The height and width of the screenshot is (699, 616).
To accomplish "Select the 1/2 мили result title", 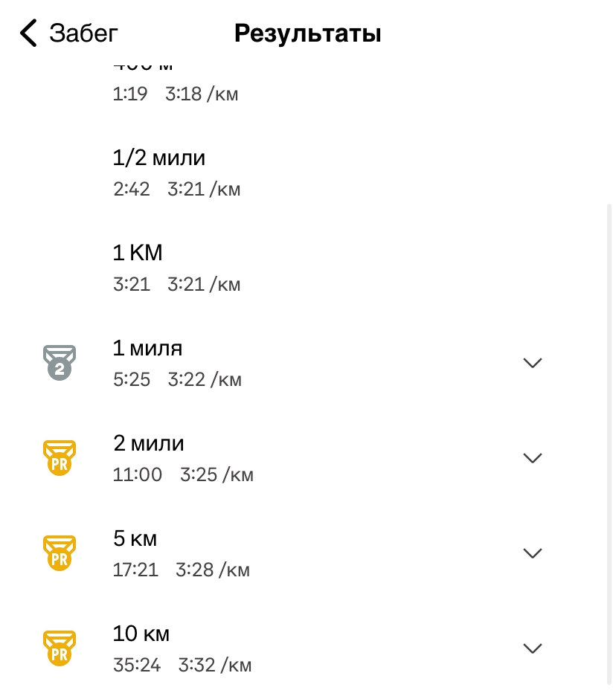I will pyautogui.click(x=158, y=158).
